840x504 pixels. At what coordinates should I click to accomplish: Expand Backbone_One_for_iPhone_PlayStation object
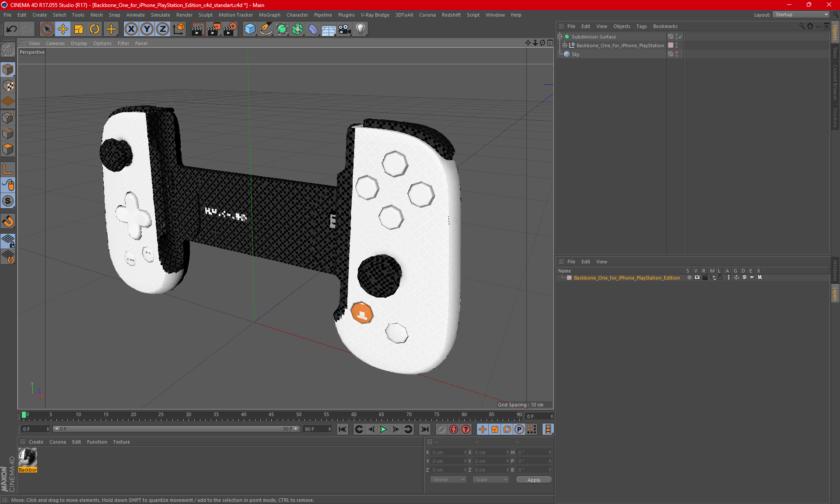point(565,45)
